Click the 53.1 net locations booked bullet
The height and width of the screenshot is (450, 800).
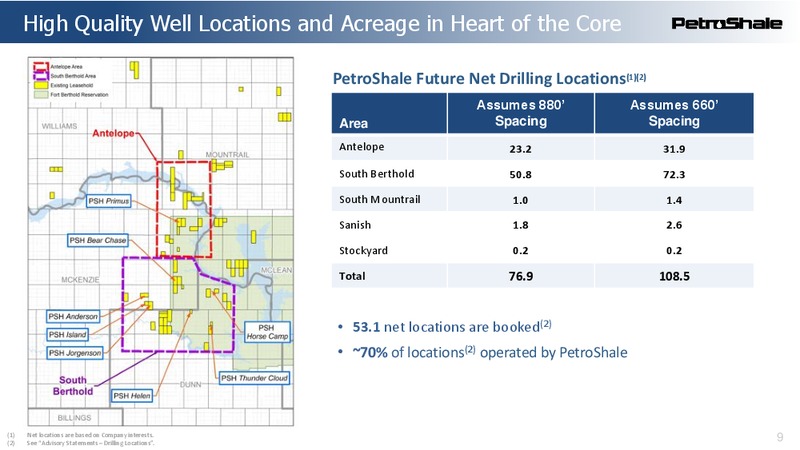[452, 326]
